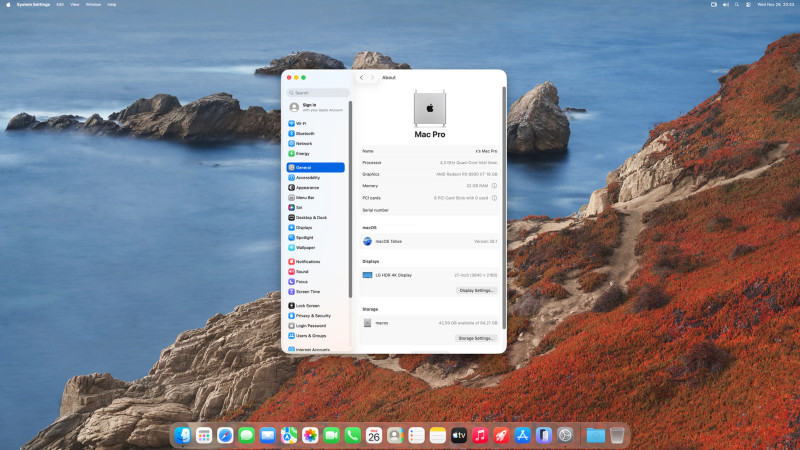Open the Apple menu
The image size is (800, 450).
click(x=8, y=5)
